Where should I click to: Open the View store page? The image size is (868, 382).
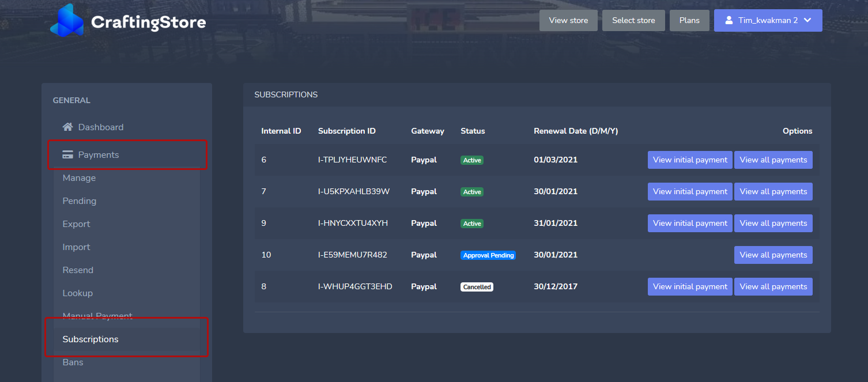click(x=568, y=20)
